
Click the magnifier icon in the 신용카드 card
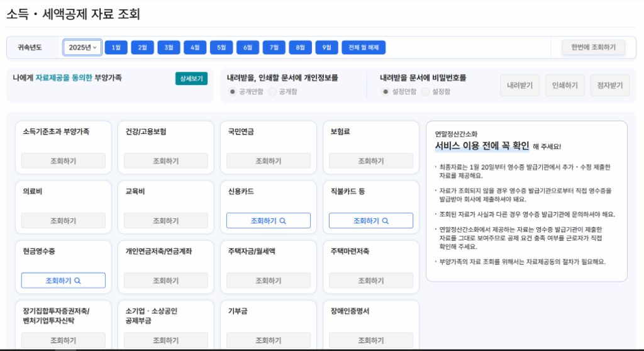pos(283,221)
